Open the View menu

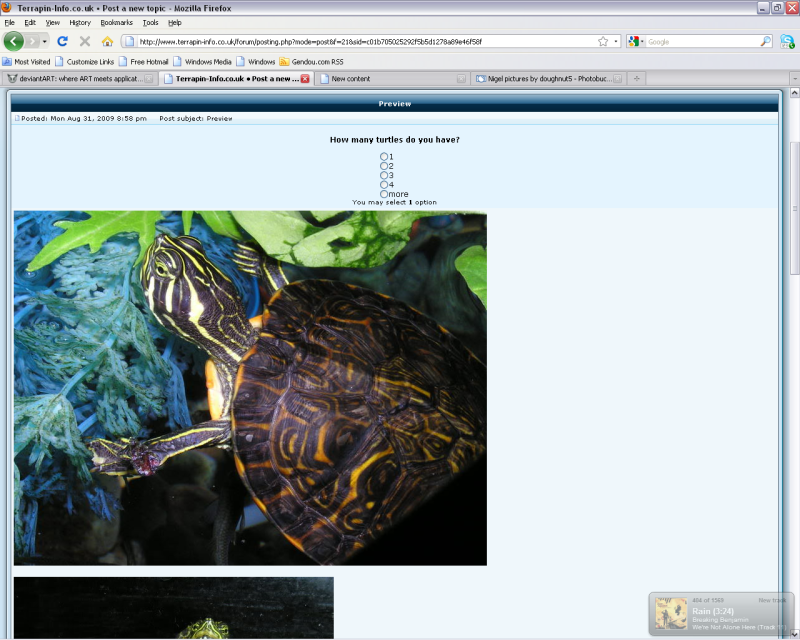(x=53, y=22)
